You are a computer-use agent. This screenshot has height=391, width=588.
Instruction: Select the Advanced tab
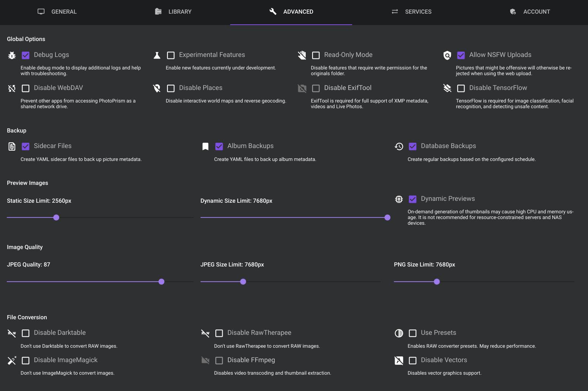point(291,12)
